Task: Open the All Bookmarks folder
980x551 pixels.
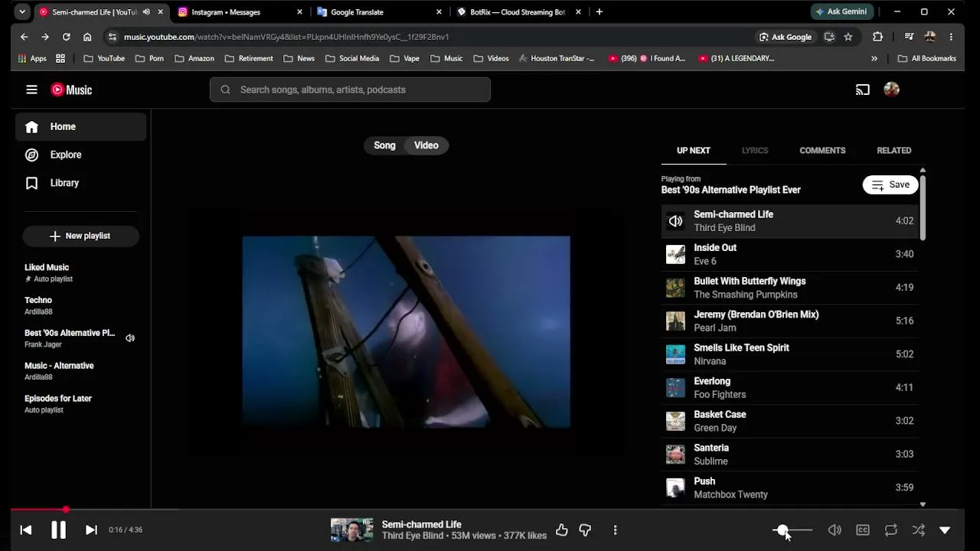Action: (926, 58)
